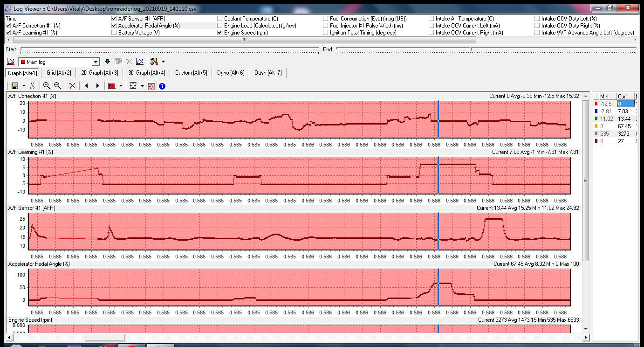Expand the save icon dropdown arrow
Viewport: 644px width, 347px height.
24,86
